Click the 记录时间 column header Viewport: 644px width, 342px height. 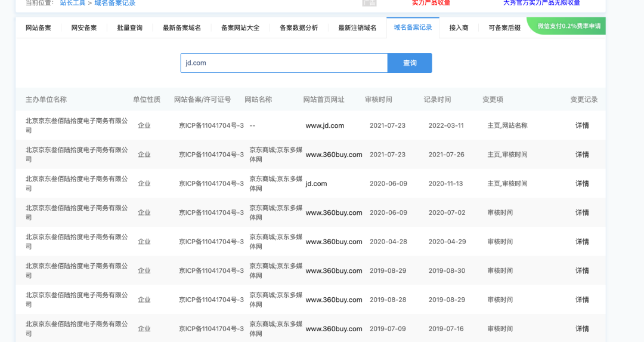pos(438,100)
